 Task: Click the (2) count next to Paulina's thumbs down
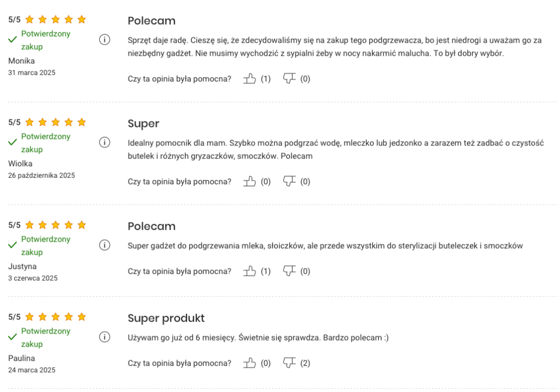(306, 362)
